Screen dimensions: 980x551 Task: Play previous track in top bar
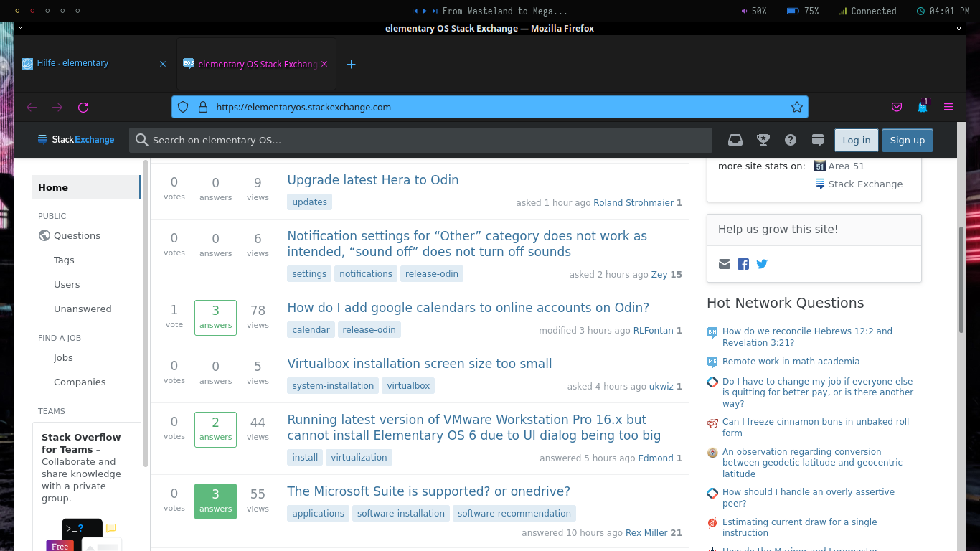click(x=415, y=11)
